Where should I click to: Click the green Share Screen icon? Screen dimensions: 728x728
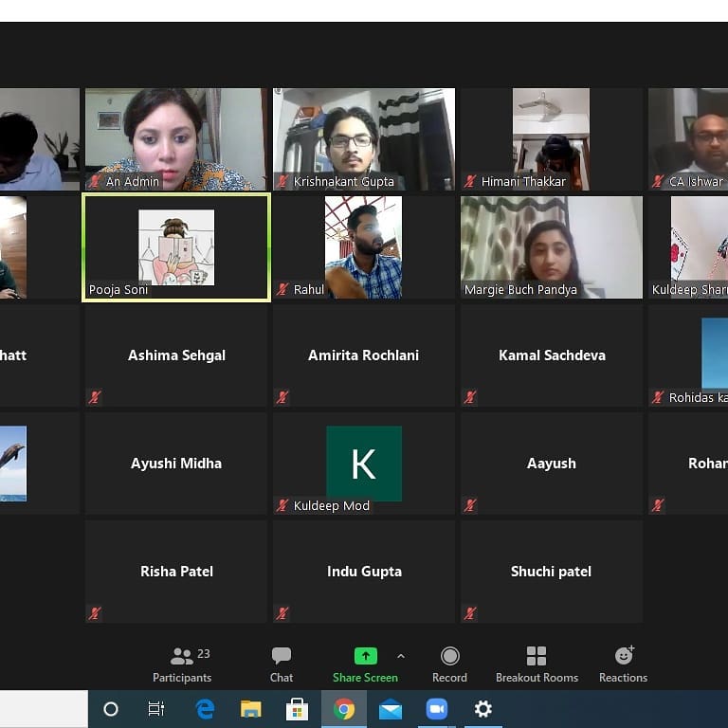365,656
